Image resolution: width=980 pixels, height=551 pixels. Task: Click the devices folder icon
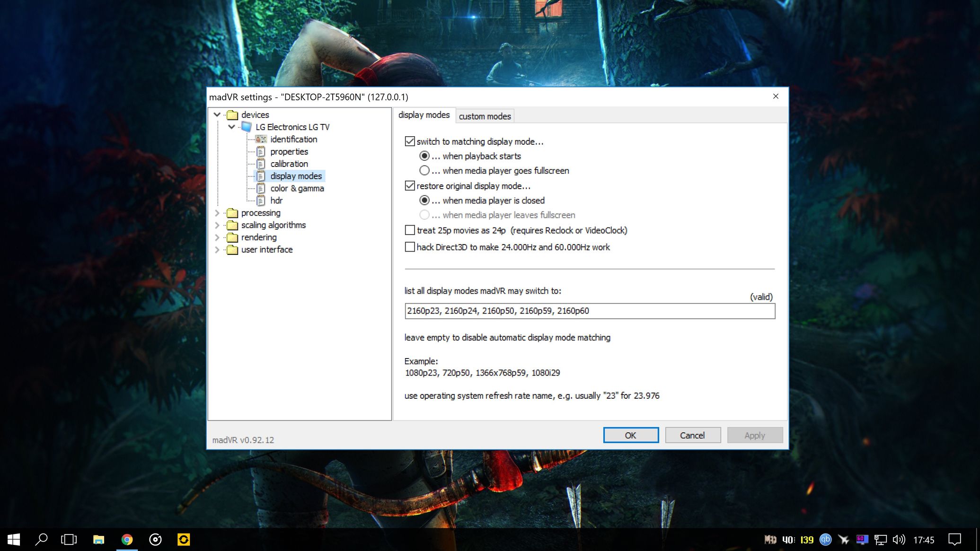(x=232, y=115)
